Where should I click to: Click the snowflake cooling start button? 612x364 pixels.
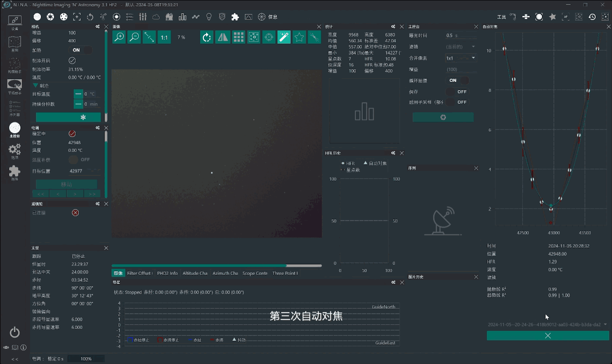click(x=68, y=117)
